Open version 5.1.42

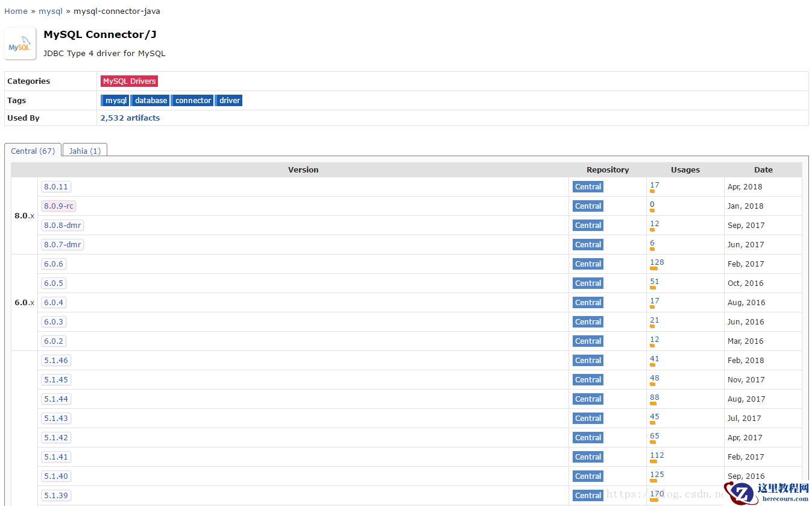[x=56, y=437]
